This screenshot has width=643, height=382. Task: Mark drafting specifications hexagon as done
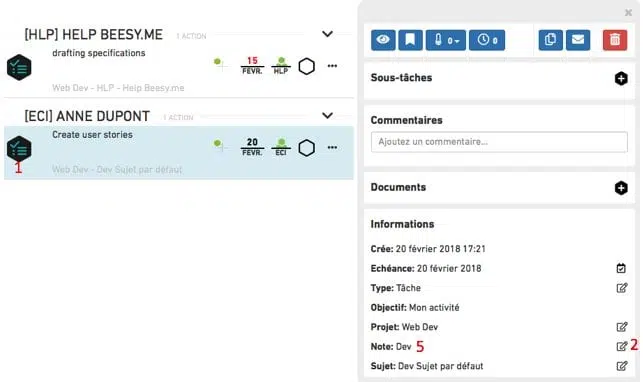pyautogui.click(x=306, y=66)
